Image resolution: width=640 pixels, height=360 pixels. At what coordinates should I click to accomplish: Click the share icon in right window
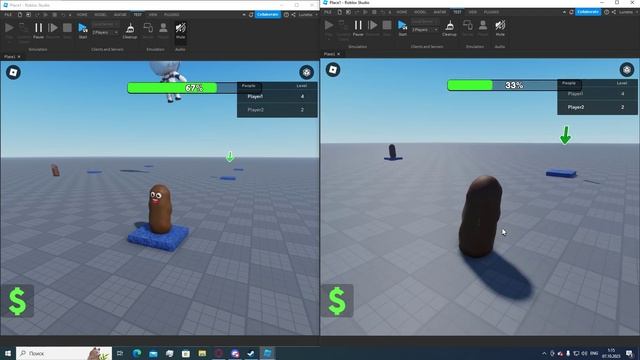coord(613,12)
